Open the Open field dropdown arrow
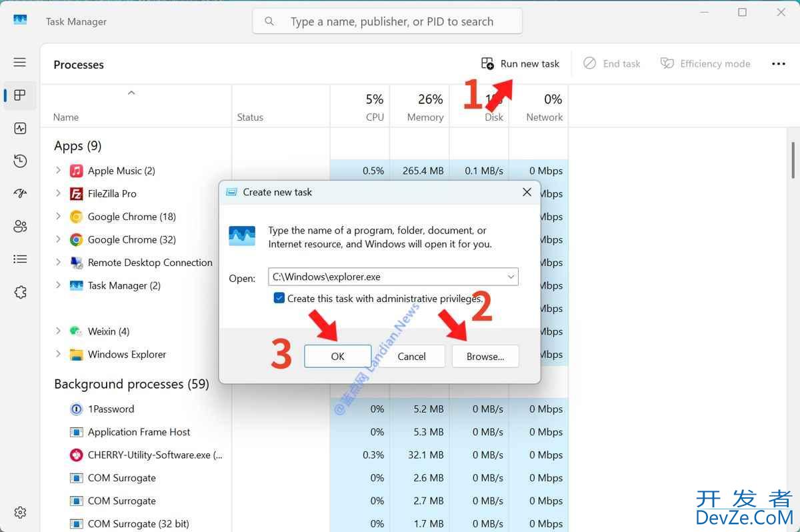800x532 pixels. click(511, 277)
